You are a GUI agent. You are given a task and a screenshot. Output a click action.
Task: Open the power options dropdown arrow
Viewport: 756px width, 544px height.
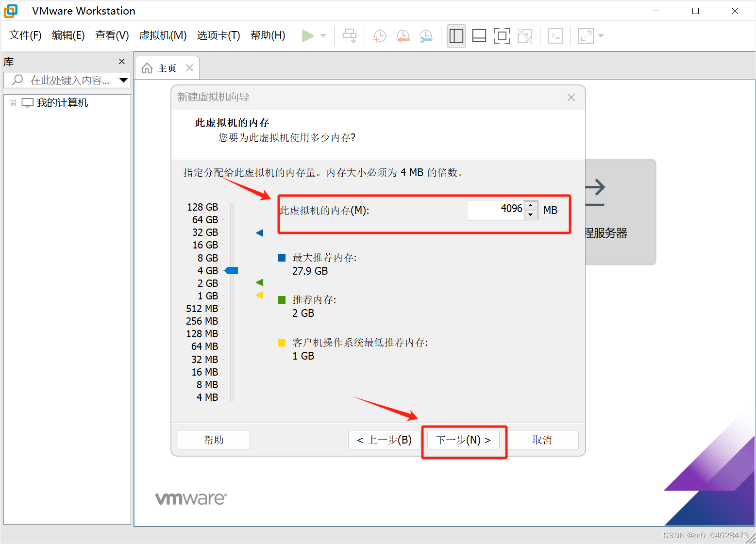coord(323,36)
